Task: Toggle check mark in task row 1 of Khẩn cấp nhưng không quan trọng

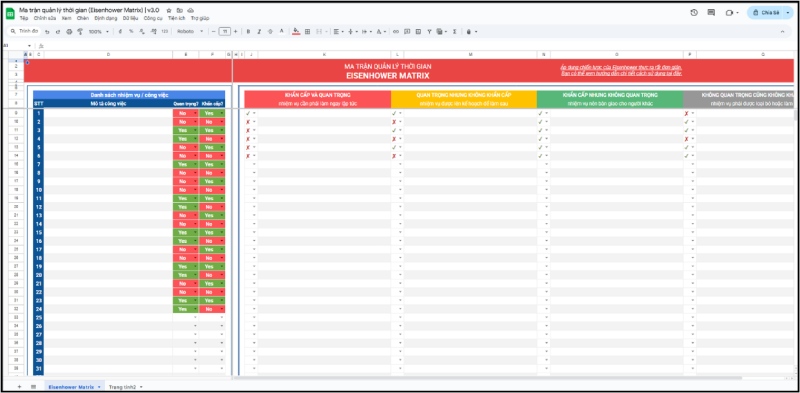Action: (x=540, y=113)
